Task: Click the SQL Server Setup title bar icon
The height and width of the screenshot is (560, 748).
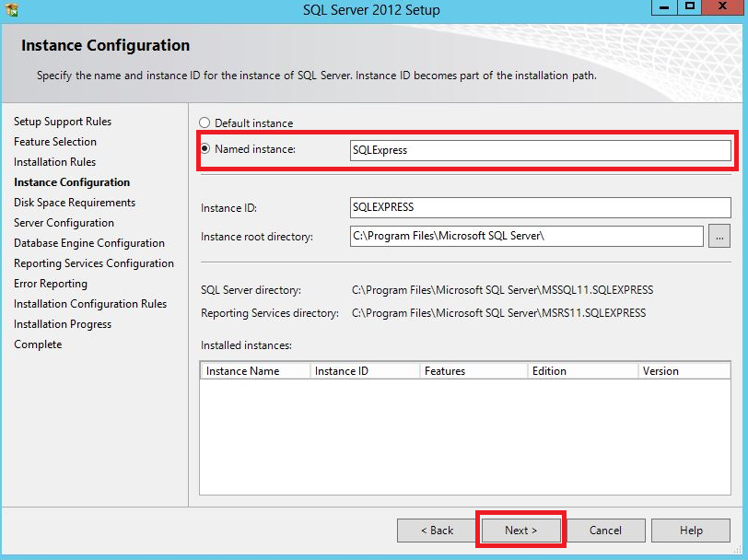Action: 12,9
